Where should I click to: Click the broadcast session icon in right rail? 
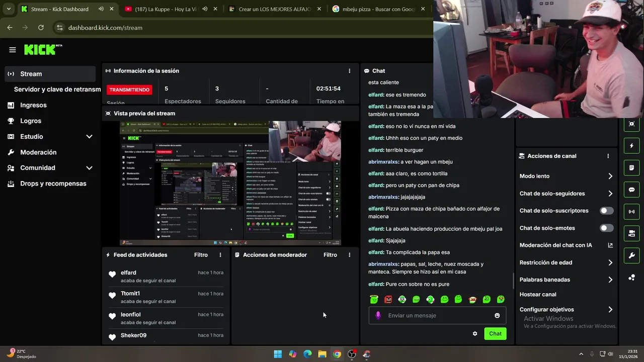coord(631,212)
